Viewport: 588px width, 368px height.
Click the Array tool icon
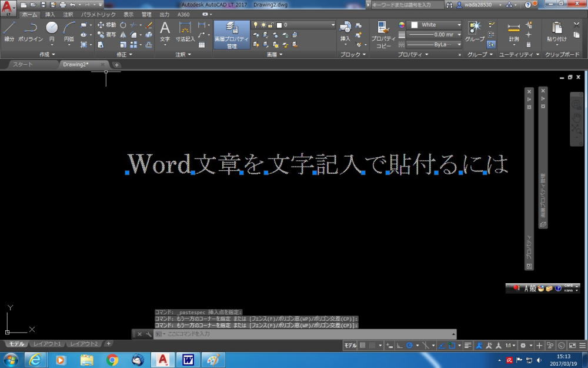click(x=133, y=45)
